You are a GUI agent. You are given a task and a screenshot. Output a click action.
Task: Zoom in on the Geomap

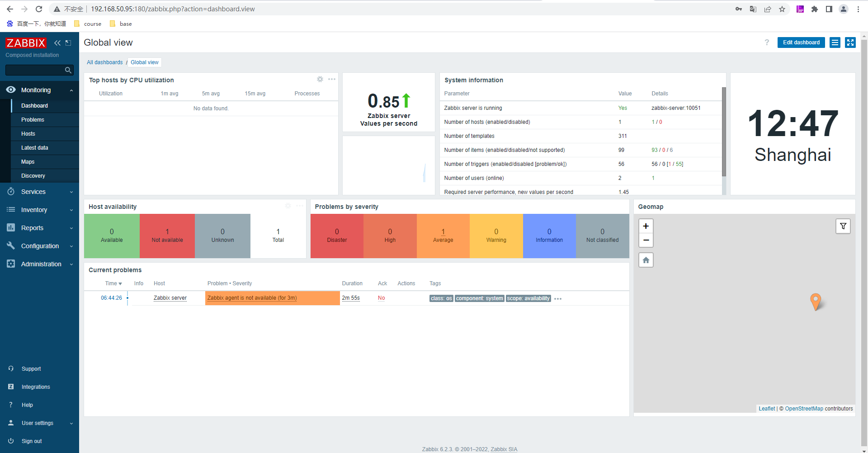click(646, 226)
